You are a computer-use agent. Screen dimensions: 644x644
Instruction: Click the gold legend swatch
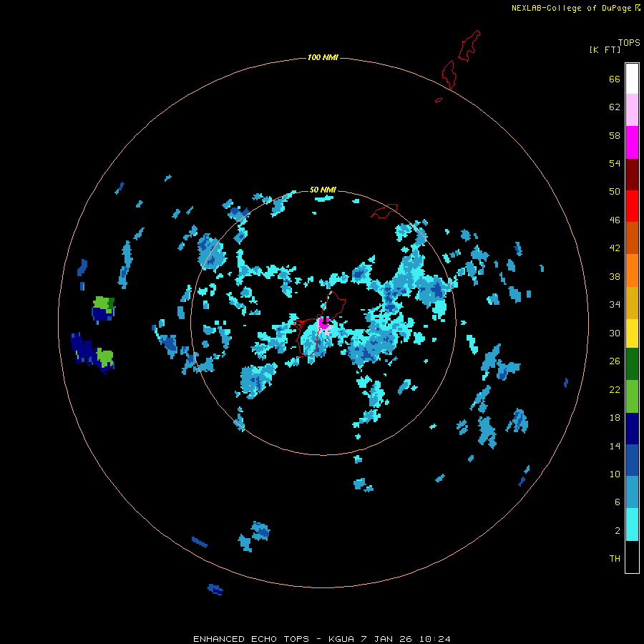(x=632, y=303)
